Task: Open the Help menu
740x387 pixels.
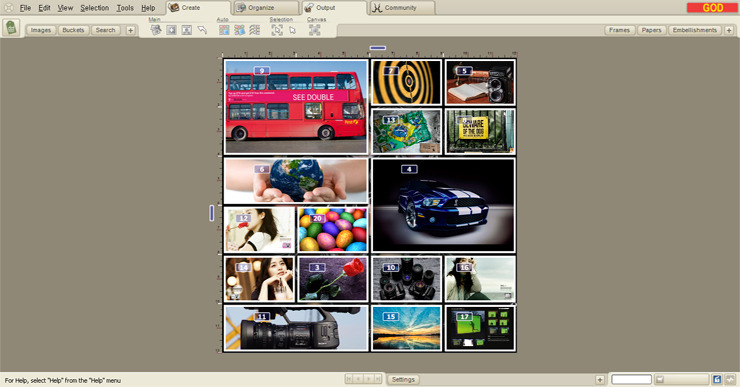Action: (148, 8)
